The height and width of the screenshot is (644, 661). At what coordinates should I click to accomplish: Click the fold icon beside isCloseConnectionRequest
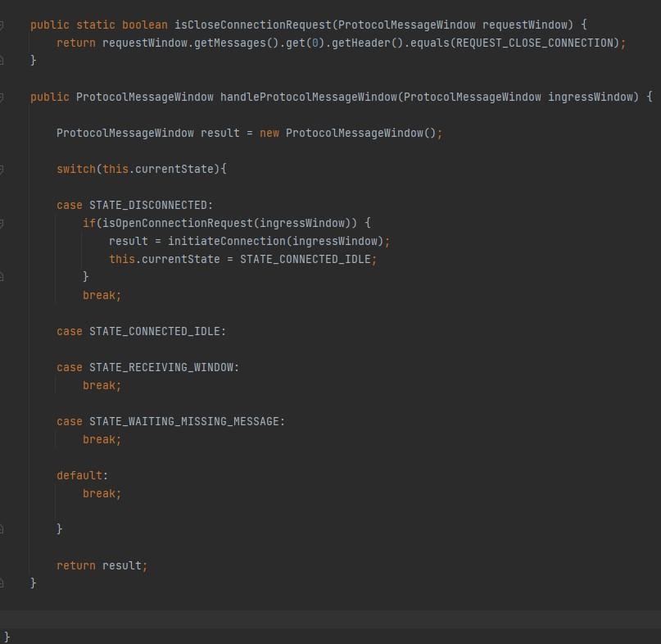point(6,25)
